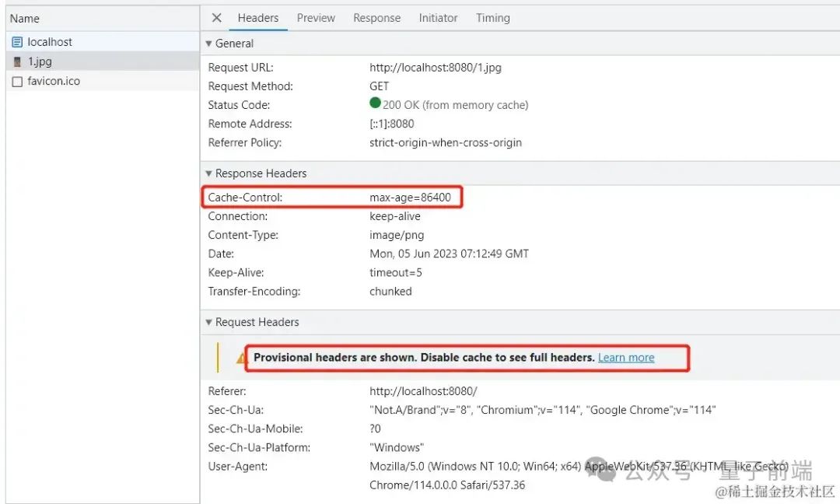This screenshot has width=840, height=504.
Task: Click the image/png content type value
Action: pyautogui.click(x=397, y=235)
